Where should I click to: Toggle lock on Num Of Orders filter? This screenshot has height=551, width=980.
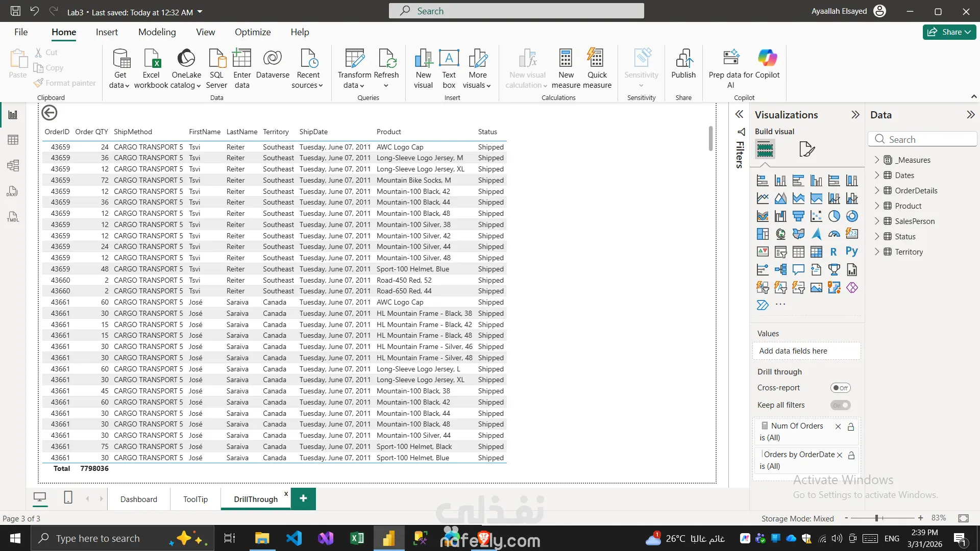(851, 427)
